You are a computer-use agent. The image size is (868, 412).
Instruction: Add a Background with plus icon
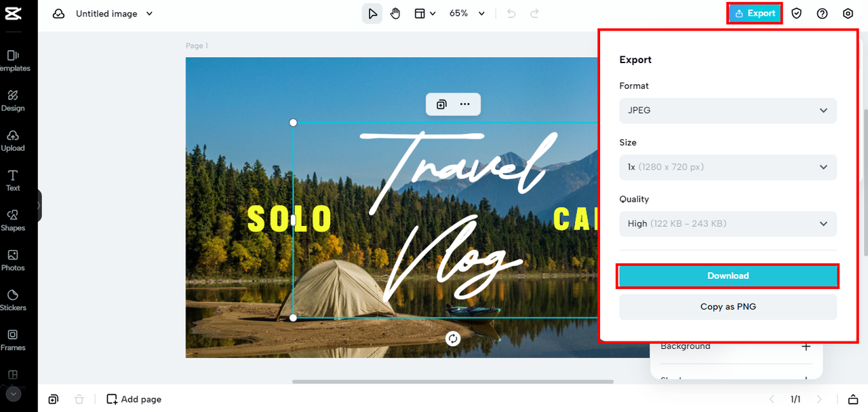[806, 347]
